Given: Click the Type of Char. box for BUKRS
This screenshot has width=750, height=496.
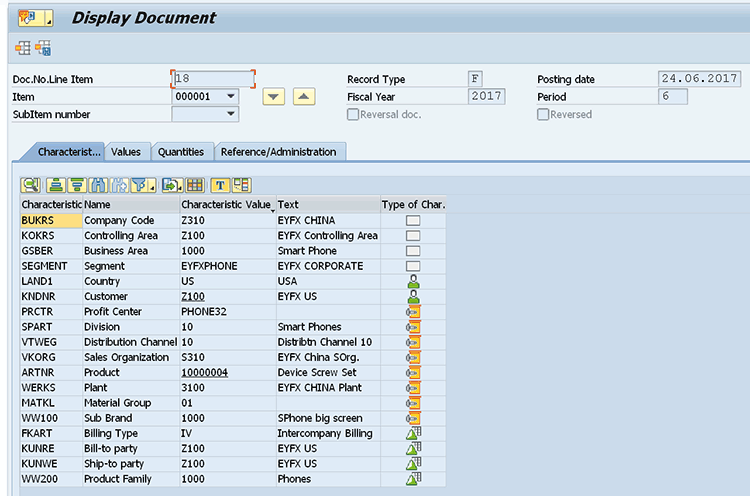Looking at the screenshot, I should click(x=412, y=221).
